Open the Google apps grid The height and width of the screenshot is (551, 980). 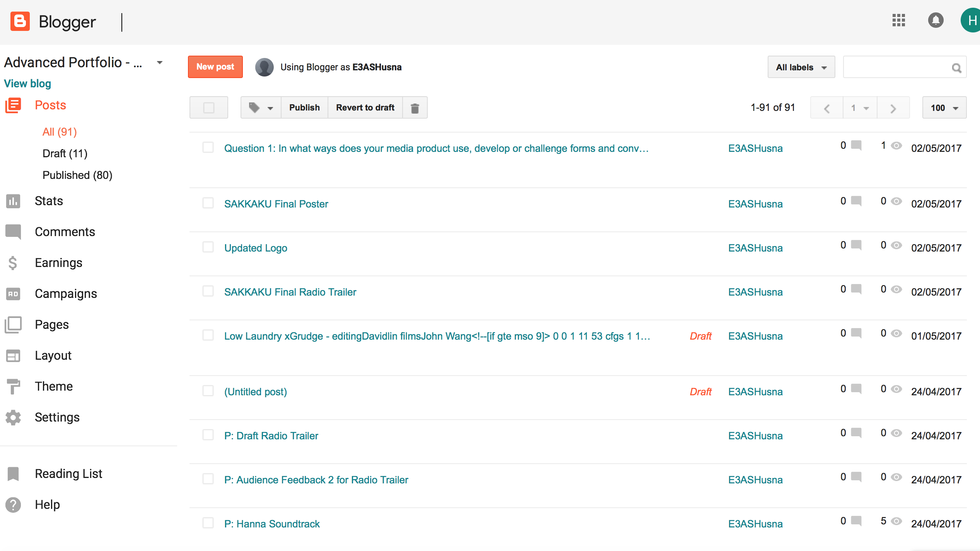pyautogui.click(x=898, y=20)
